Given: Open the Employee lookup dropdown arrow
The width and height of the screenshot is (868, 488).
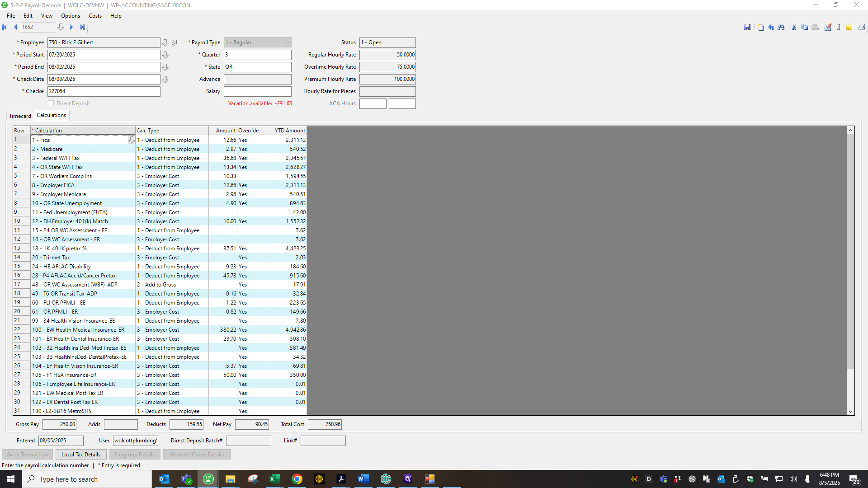Looking at the screenshot, I should click(x=165, y=42).
